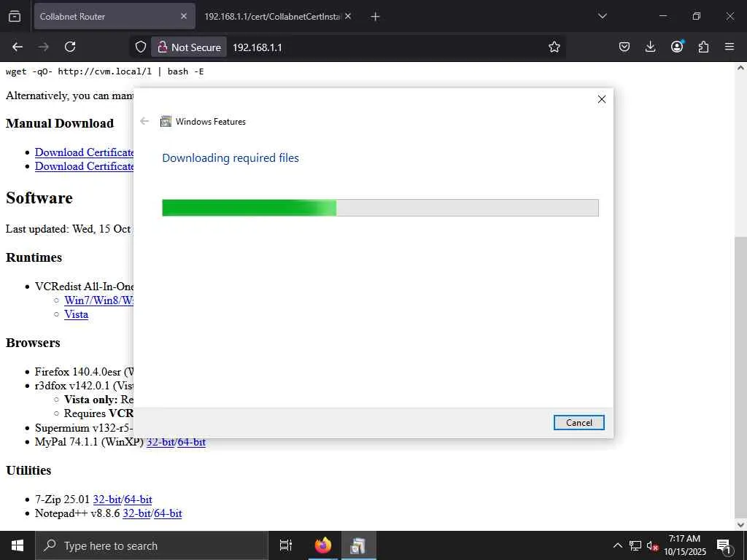This screenshot has height=560, width=747.
Task: Click the wget command text line
Action: point(105,71)
